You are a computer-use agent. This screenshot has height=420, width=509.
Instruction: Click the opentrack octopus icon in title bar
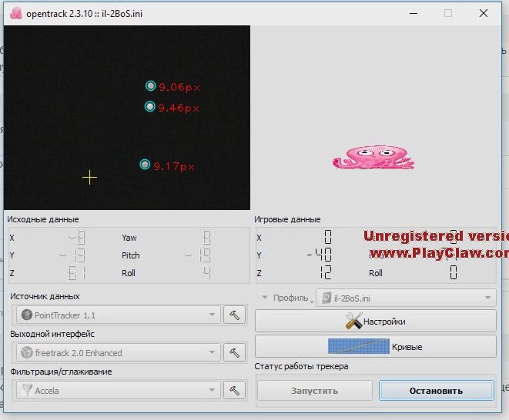[16, 14]
